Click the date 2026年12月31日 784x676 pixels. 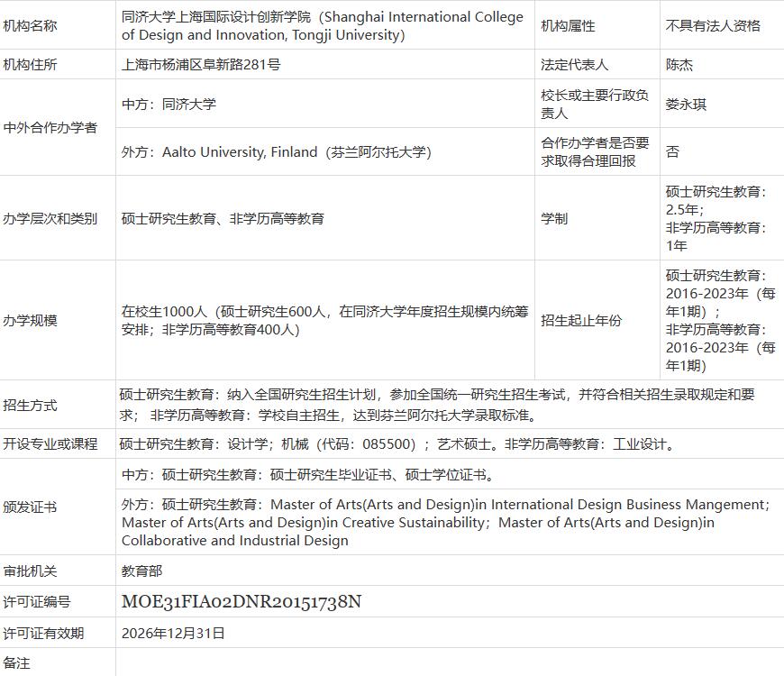coord(173,634)
